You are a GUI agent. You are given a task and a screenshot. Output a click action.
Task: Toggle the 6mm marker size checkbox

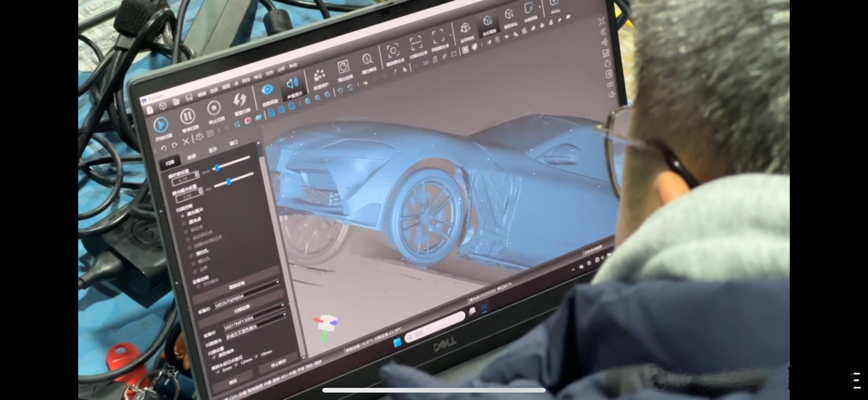pyautogui.click(x=218, y=371)
